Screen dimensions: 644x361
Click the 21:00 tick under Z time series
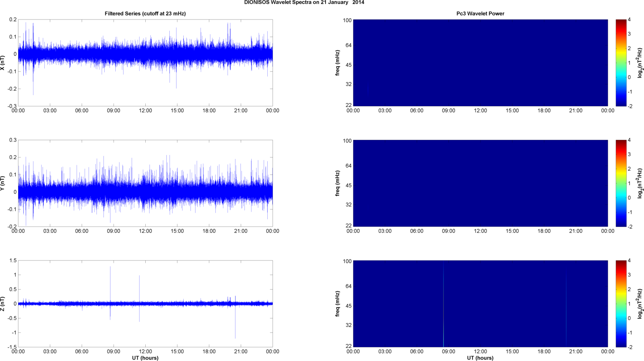(241, 352)
